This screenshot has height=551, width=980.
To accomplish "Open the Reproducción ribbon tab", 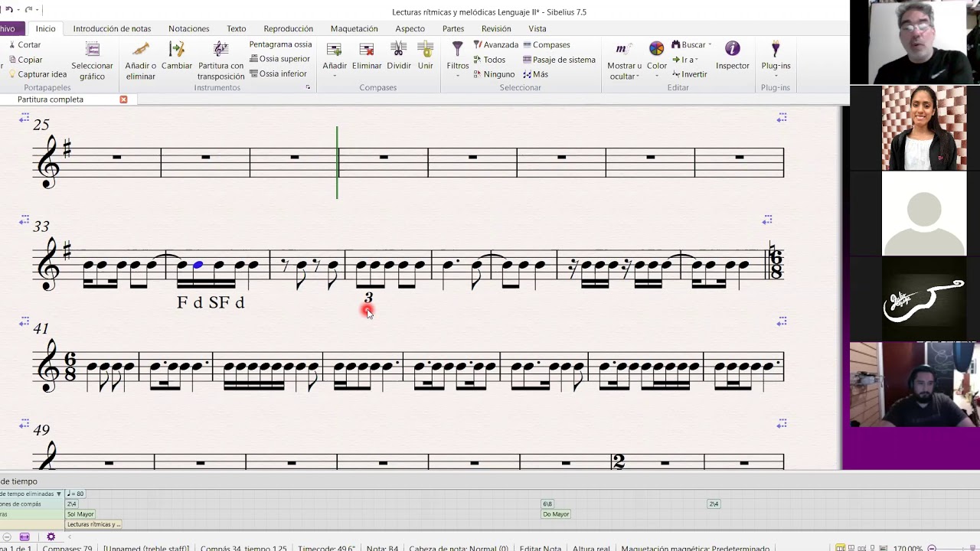I will point(288,29).
